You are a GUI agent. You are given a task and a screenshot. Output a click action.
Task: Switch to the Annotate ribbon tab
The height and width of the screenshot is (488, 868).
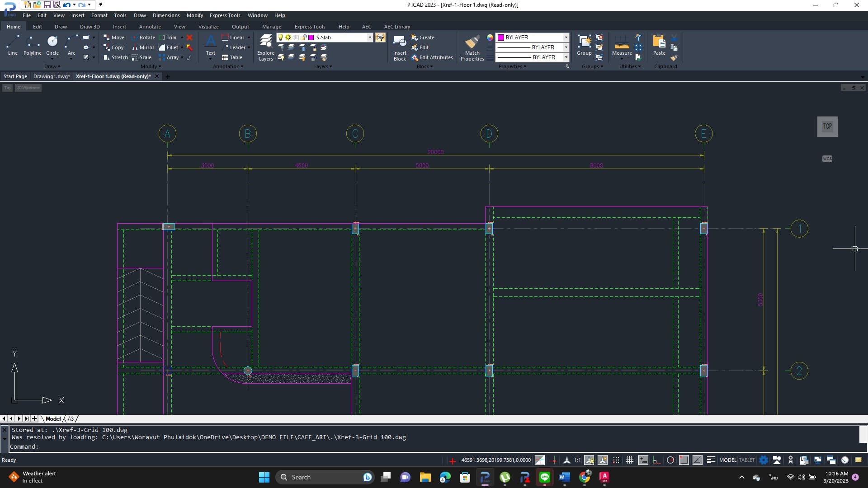[150, 27]
